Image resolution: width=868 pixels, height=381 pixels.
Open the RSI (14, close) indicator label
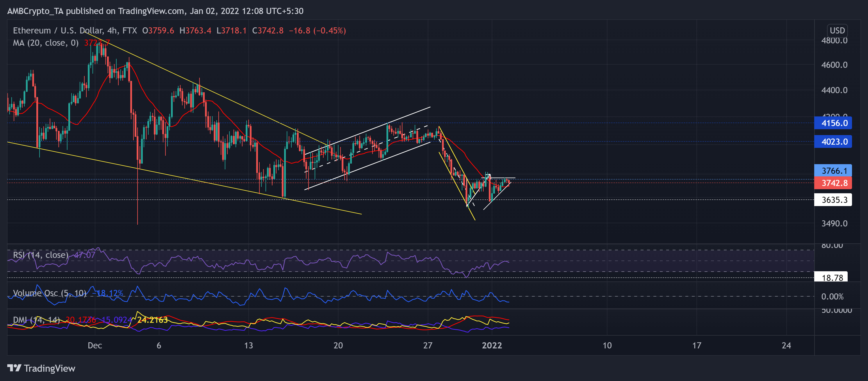coord(40,255)
